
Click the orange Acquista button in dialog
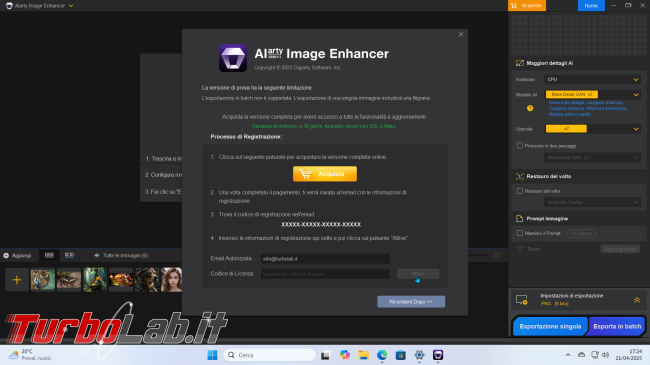(x=325, y=174)
